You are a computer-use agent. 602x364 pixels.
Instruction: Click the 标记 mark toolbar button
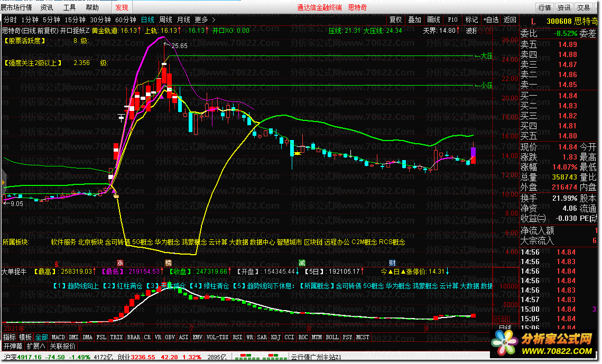tap(471, 20)
